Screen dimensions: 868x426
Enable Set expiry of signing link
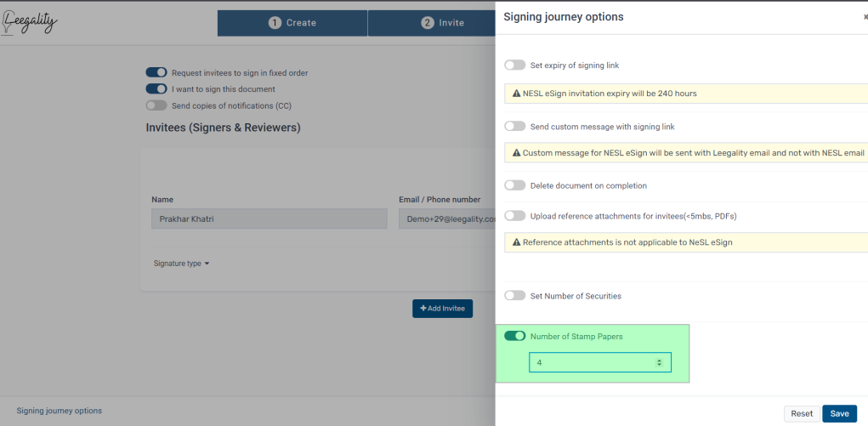515,65
